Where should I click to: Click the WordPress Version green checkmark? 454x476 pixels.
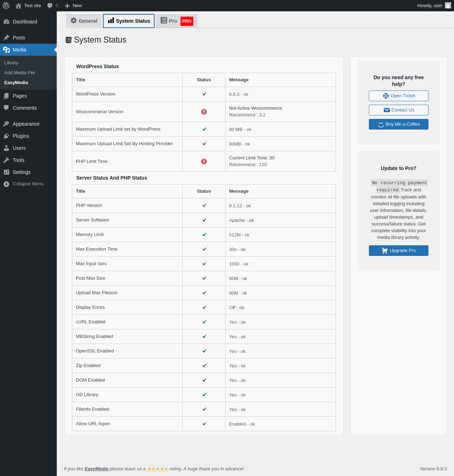point(204,94)
